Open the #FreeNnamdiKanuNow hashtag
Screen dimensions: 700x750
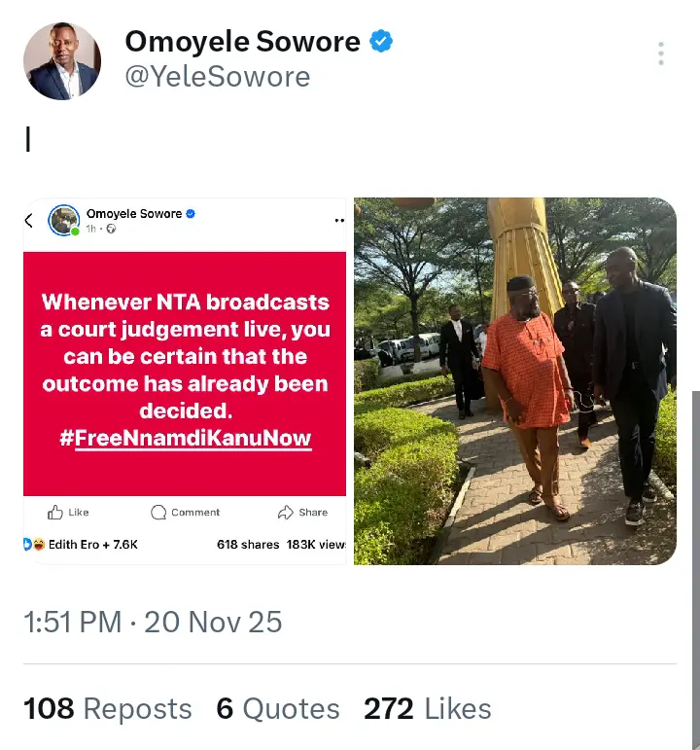click(x=185, y=438)
